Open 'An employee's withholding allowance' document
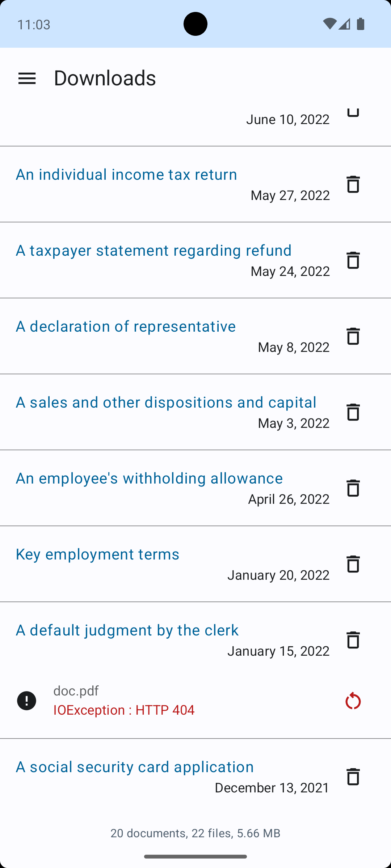Viewport: 391px width, 868px height. pyautogui.click(x=149, y=478)
